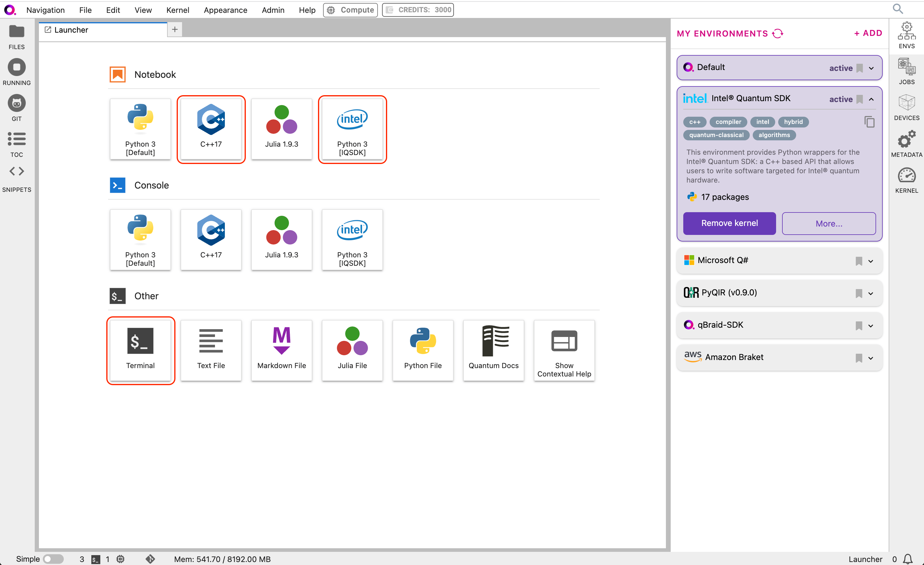Open Python 3 [IQSDK] console
The image size is (924, 565).
pos(352,240)
